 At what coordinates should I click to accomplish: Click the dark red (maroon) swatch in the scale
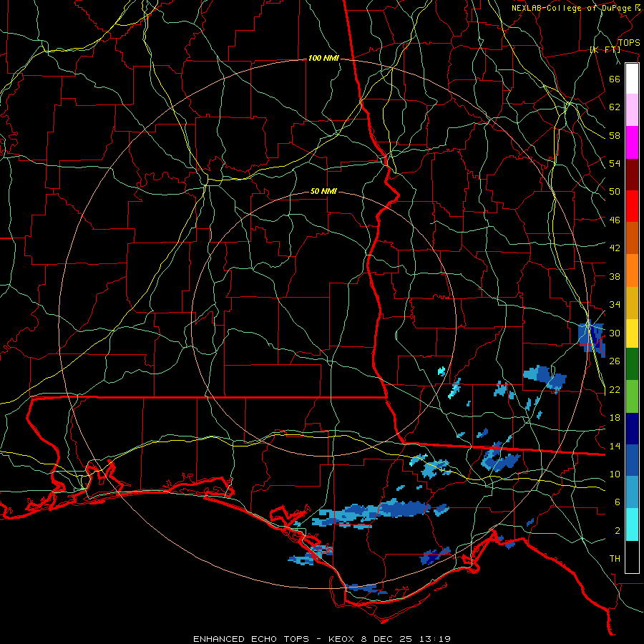632,175
